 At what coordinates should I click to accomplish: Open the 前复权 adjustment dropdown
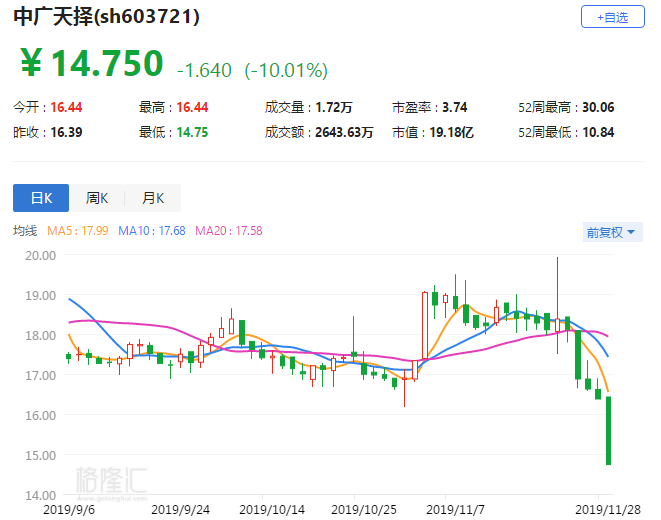(613, 232)
